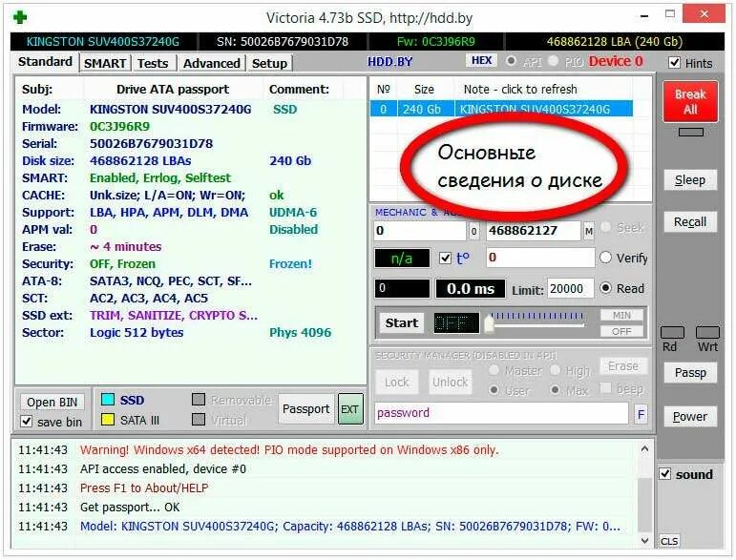Click the small 0 reset button near start LBA

(473, 231)
